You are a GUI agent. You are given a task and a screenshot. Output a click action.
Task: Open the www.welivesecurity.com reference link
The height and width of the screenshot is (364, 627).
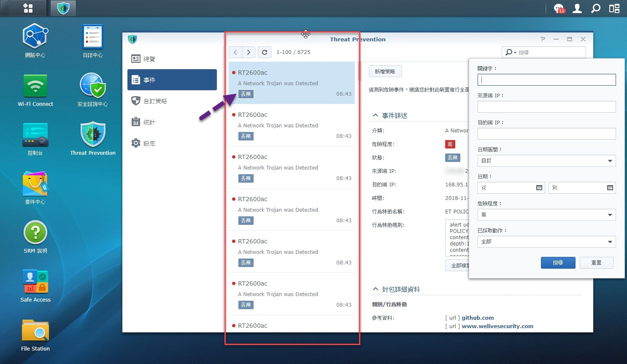click(x=497, y=326)
